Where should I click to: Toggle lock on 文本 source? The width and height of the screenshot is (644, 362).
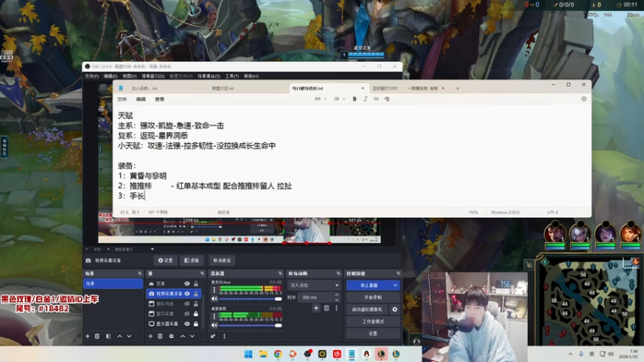click(196, 284)
